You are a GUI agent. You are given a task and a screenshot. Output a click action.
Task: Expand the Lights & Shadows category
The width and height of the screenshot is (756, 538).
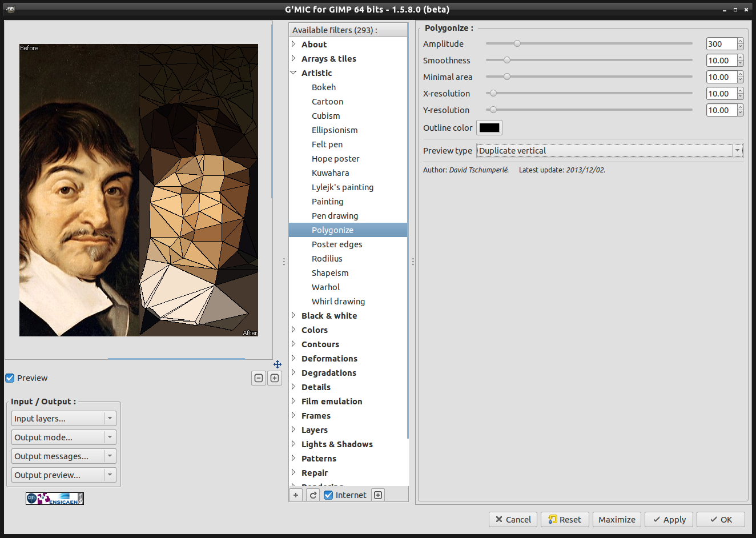pos(293,444)
